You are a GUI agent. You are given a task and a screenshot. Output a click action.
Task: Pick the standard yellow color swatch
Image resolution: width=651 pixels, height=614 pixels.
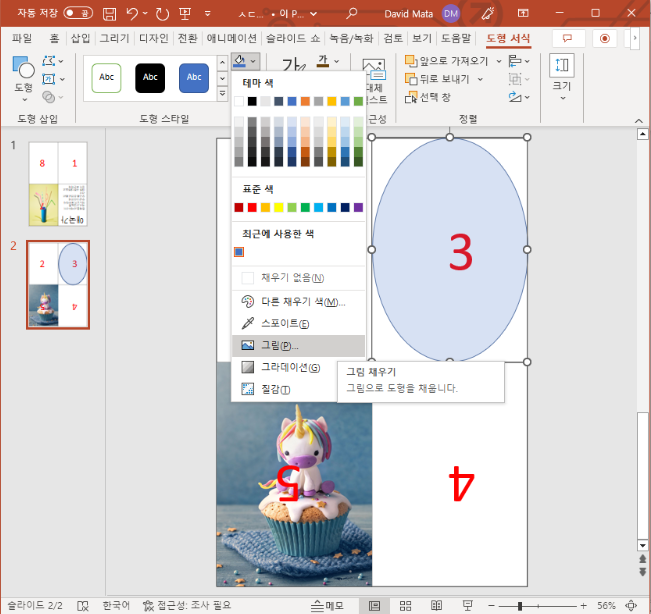279,207
